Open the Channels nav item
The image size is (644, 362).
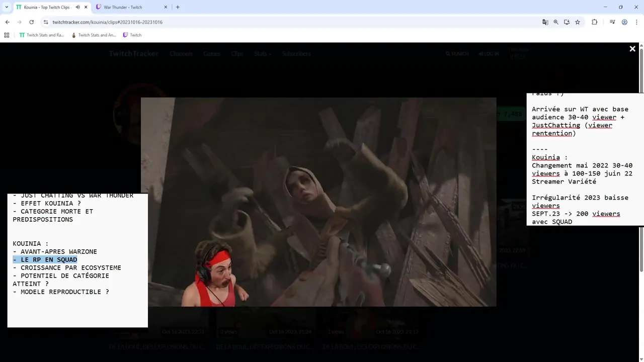click(181, 54)
